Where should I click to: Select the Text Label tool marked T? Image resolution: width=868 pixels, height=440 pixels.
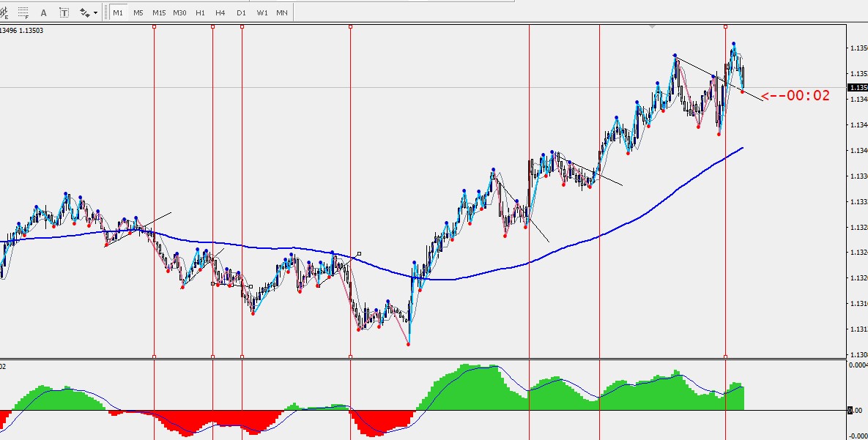(64, 12)
